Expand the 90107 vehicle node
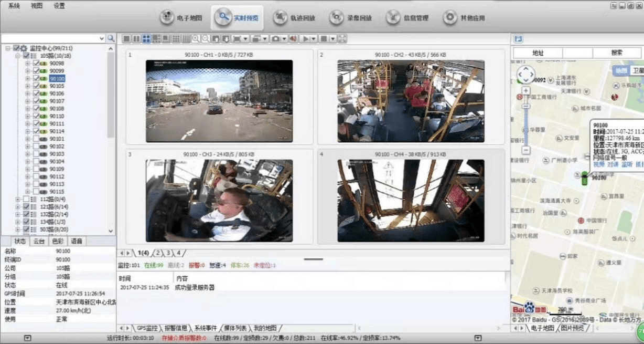The width and height of the screenshot is (644, 344). pos(28,101)
